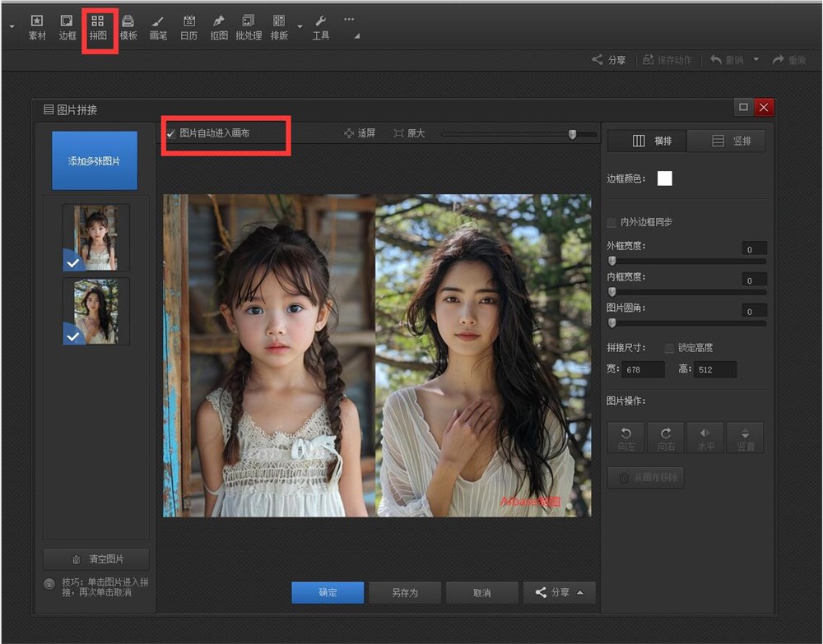Expand the small corner arrow below the dots
Screen dimensions: 823x644
click(x=357, y=36)
